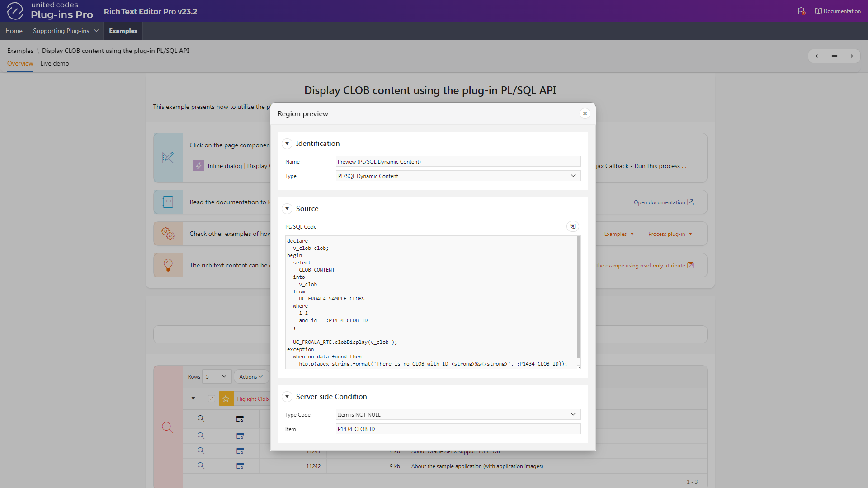
Task: Click the gears examples icon
Action: point(168,234)
